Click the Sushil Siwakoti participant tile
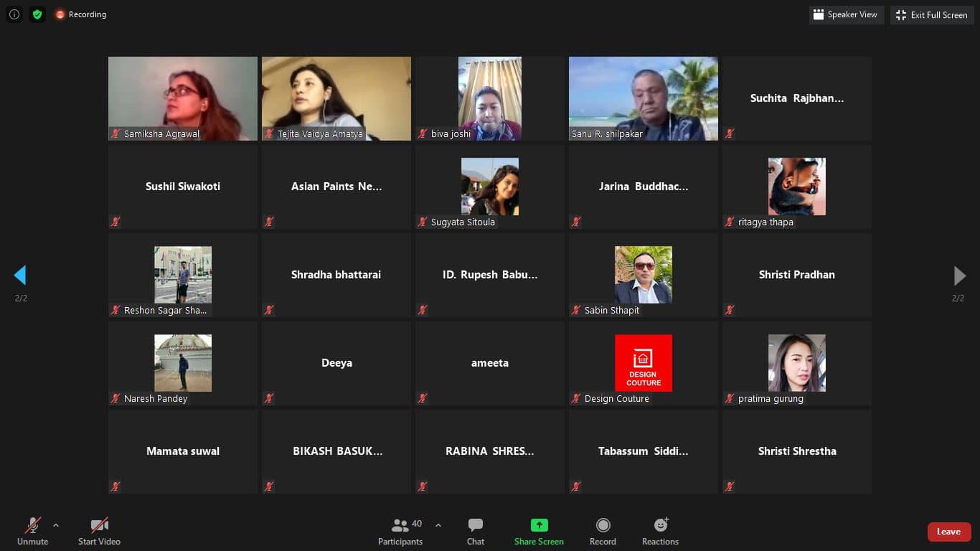This screenshot has height=551, width=980. (x=183, y=187)
